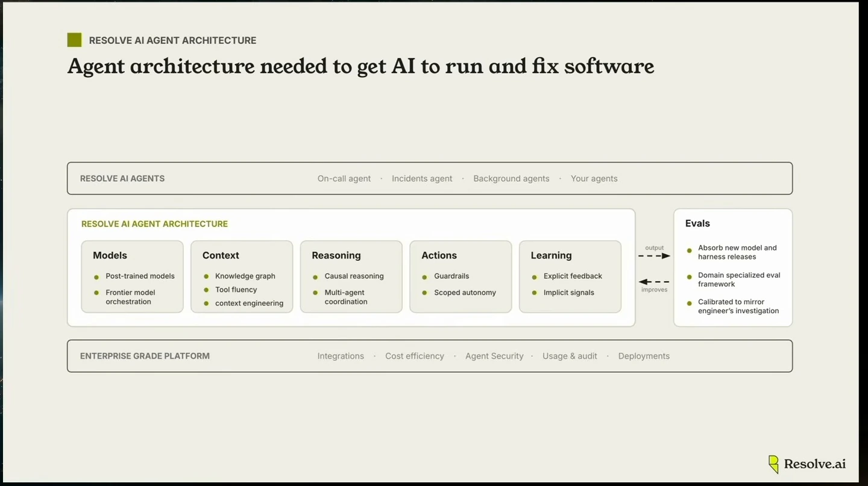Viewport: 868px width, 486px height.
Task: Click the Resolve.ai logo mark
Action: coord(773,464)
